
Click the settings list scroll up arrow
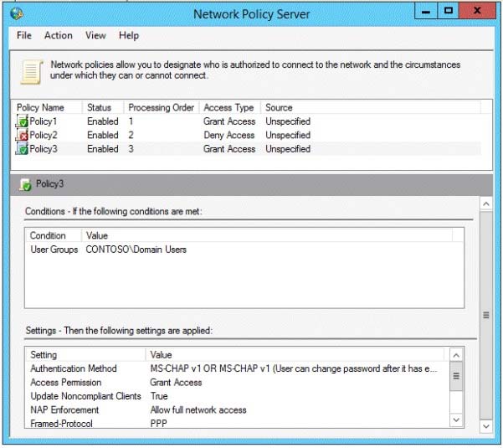(456, 355)
